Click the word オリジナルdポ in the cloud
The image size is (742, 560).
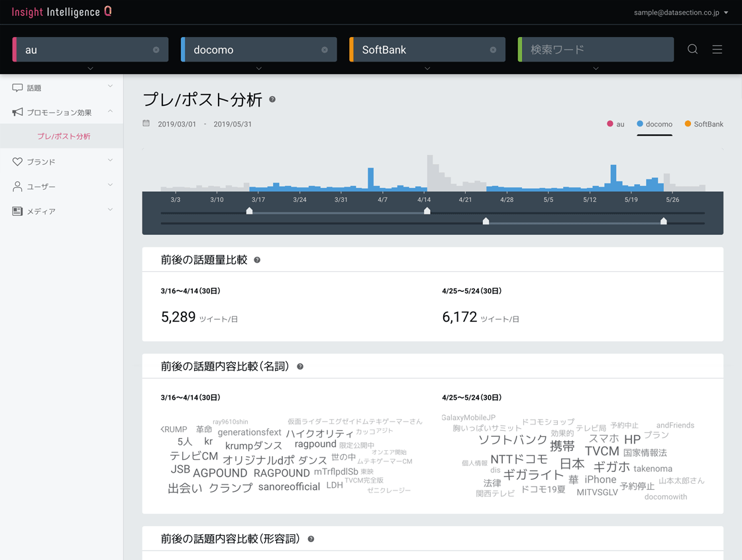click(258, 460)
